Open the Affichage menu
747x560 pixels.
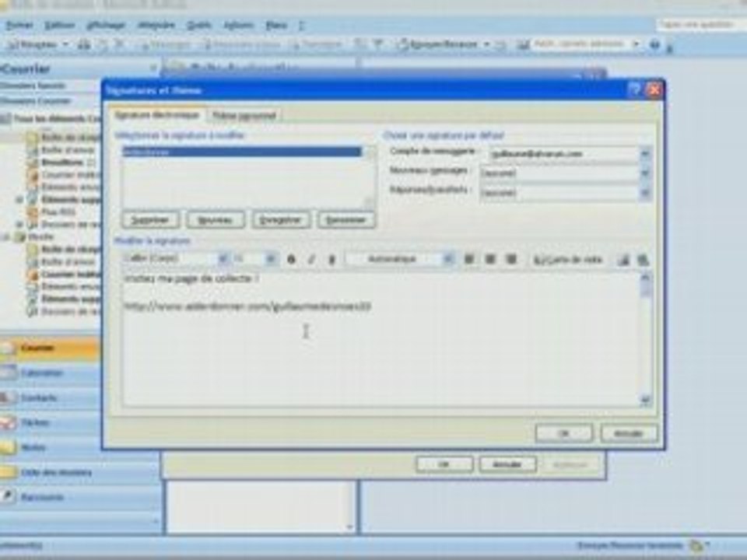106,26
